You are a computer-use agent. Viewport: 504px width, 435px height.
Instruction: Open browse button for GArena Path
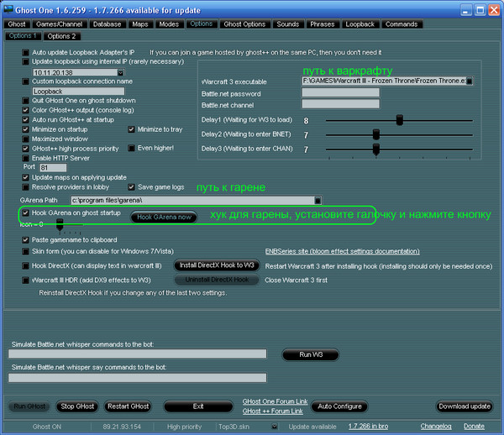pos(318,201)
